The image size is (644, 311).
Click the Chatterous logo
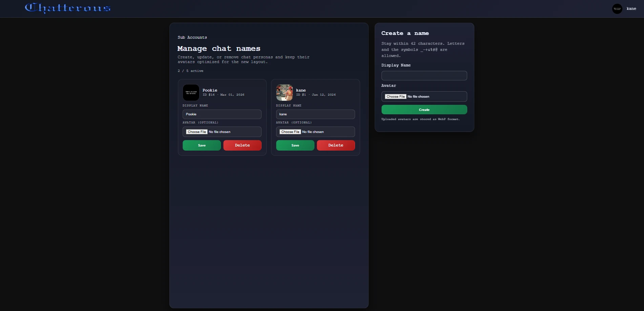67,8
